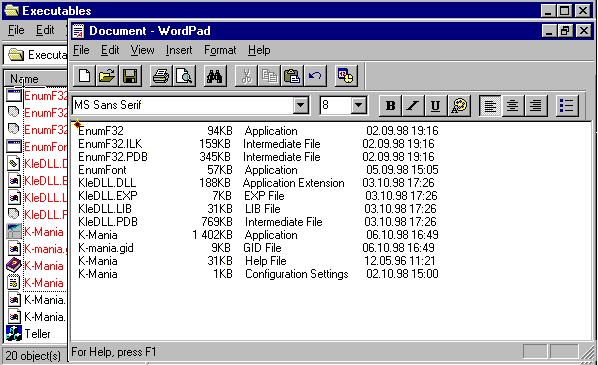Click EnumF32.PDB text line
The image size is (598, 365).
click(113, 157)
